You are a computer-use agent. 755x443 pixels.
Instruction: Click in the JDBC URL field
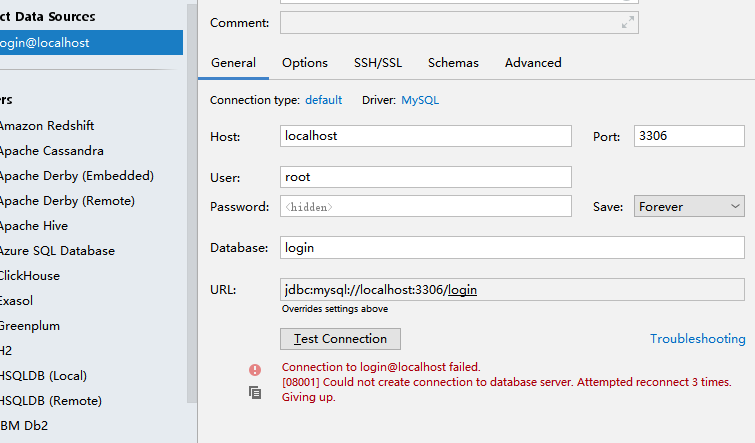[512, 289]
